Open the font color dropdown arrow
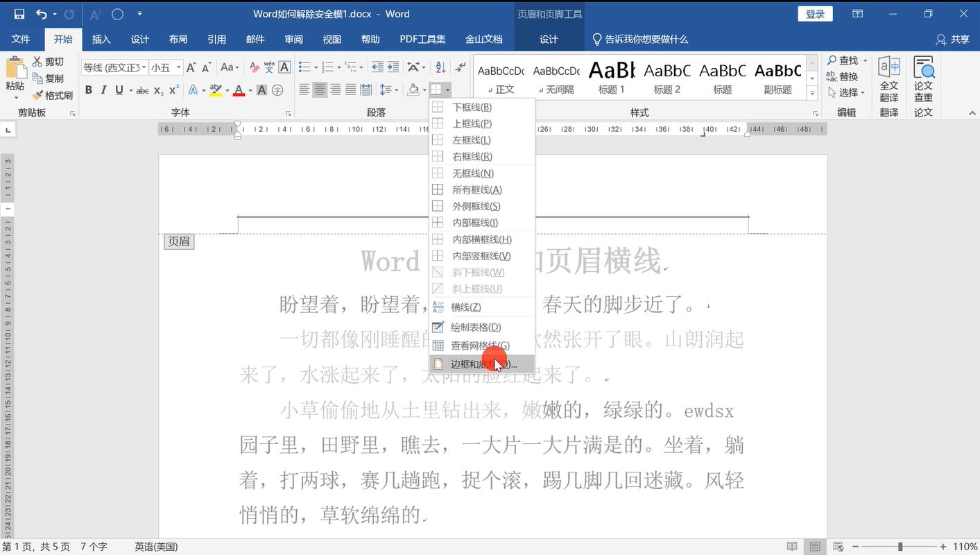Image resolution: width=980 pixels, height=555 pixels. [250, 90]
